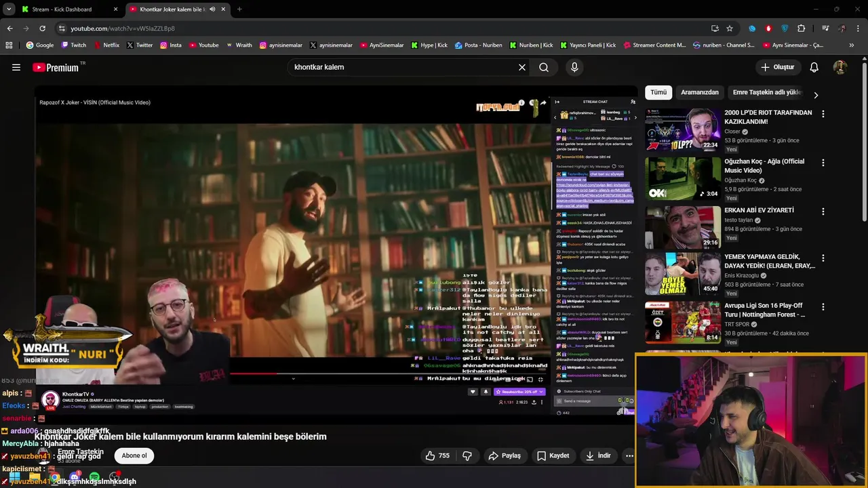This screenshot has width=868, height=488.
Task: Open File Explorer from taskbar
Action: 35,478
